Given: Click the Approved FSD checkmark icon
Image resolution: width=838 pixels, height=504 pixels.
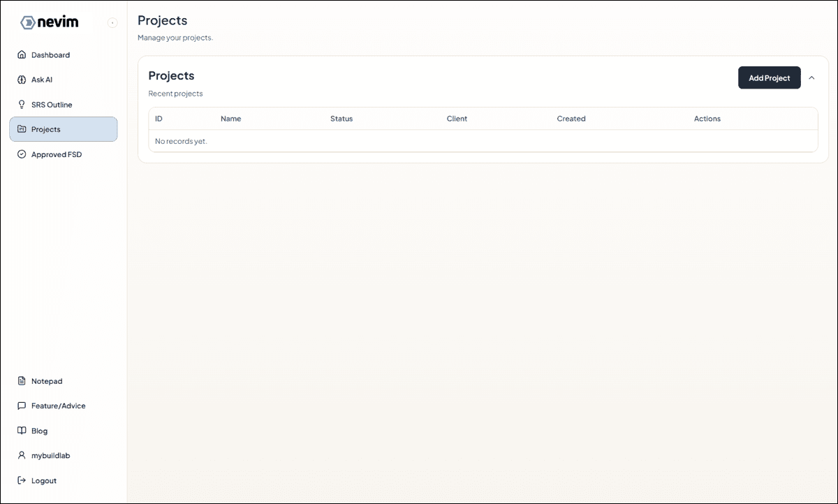Looking at the screenshot, I should coord(21,154).
